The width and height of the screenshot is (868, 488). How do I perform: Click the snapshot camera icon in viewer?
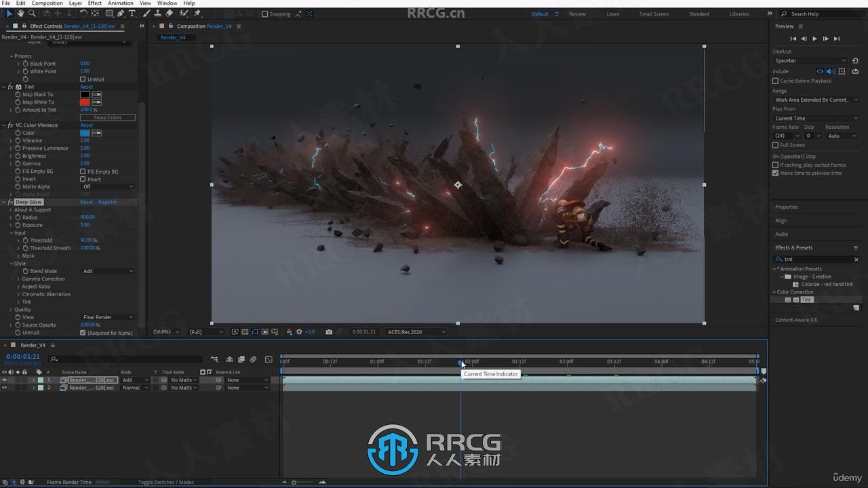[329, 332]
